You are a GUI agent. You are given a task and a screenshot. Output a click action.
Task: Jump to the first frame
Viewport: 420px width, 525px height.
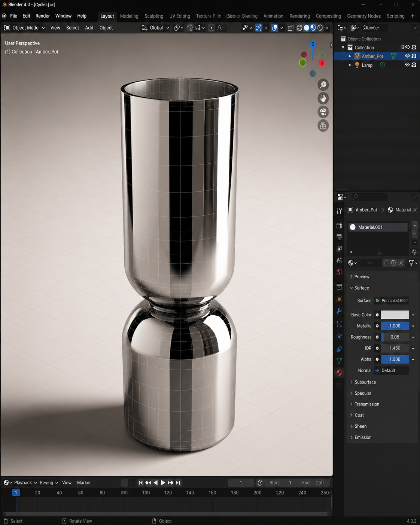(141, 483)
